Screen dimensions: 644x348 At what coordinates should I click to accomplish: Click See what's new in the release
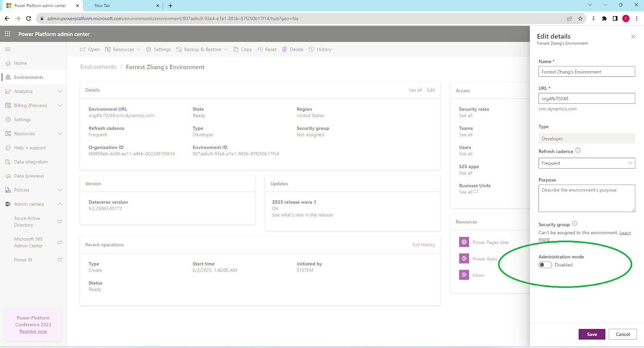(302, 215)
